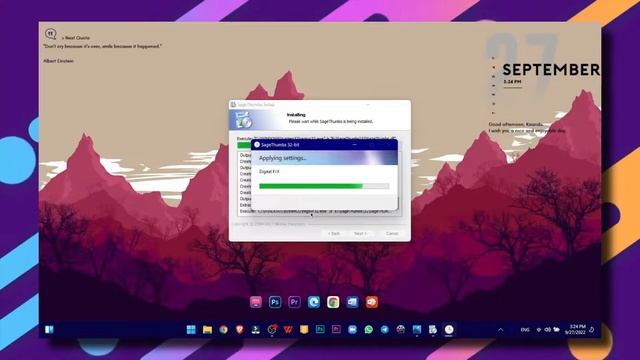Launch PowerPoint from the desktop dock
The height and width of the screenshot is (360, 640).
[x=371, y=302]
